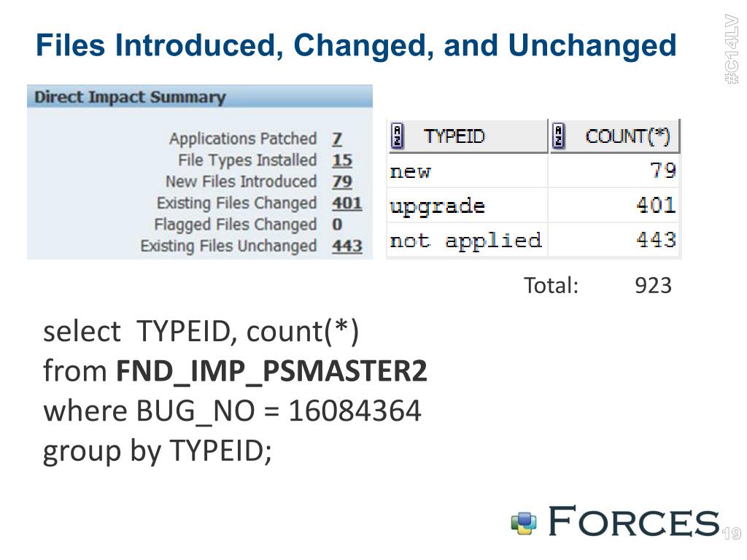
Task: Click the FND_IMP_PSMASTER2 table name
Action: click(x=271, y=372)
